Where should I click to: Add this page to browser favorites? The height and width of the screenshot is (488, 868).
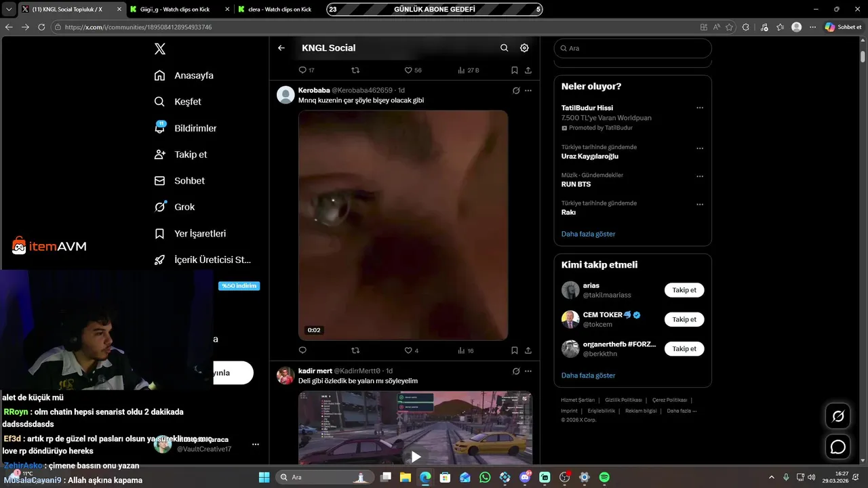point(730,27)
